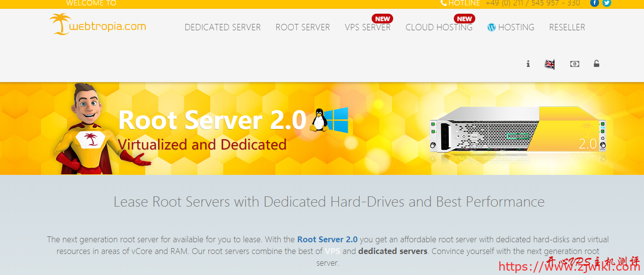
Task: Open the Facebook page icon
Action: (x=595, y=3)
